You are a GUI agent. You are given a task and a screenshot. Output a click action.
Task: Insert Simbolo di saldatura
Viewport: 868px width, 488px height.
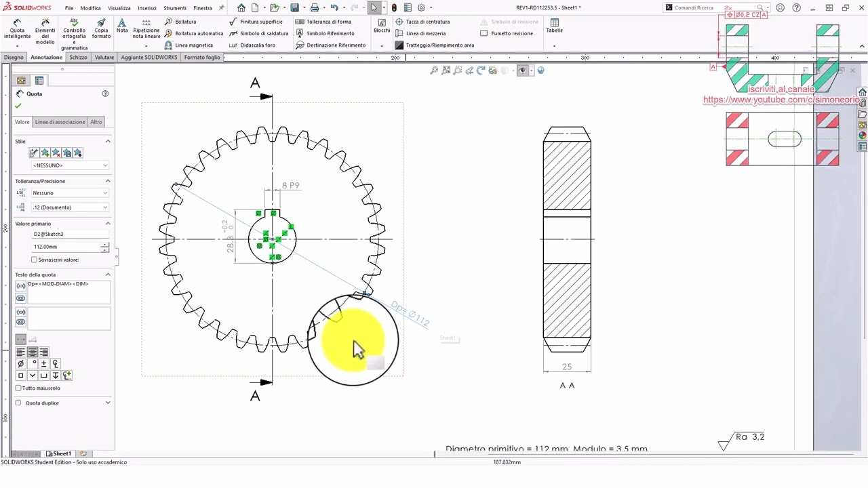click(259, 33)
